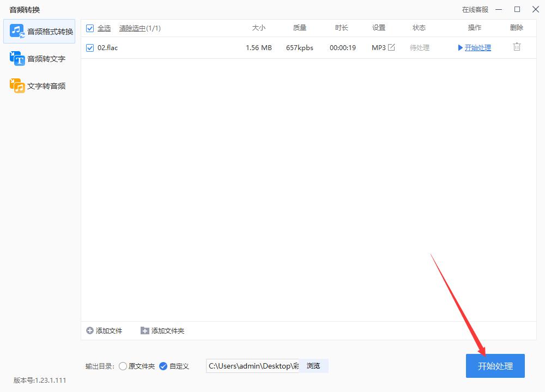This screenshot has width=545, height=392.
Task: Click the blue 开始处理 button
Action: 495,366
